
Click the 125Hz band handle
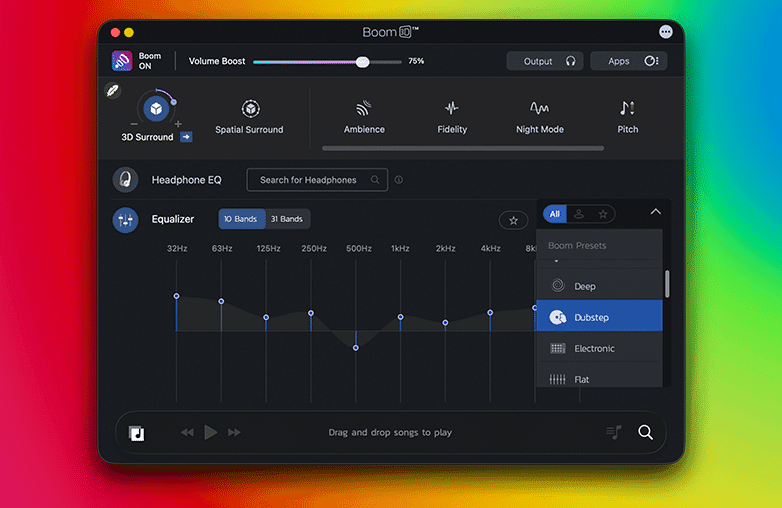click(266, 317)
